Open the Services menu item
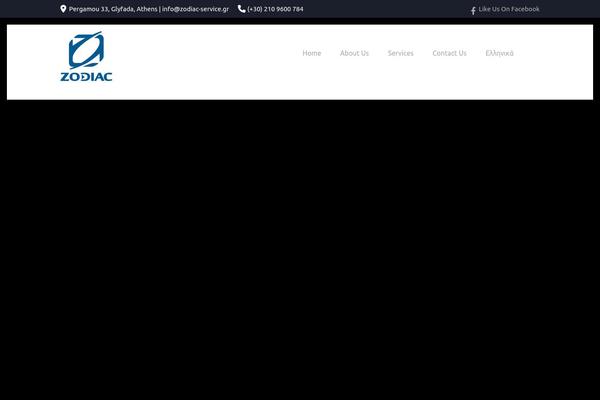The image size is (600, 400). (x=401, y=53)
